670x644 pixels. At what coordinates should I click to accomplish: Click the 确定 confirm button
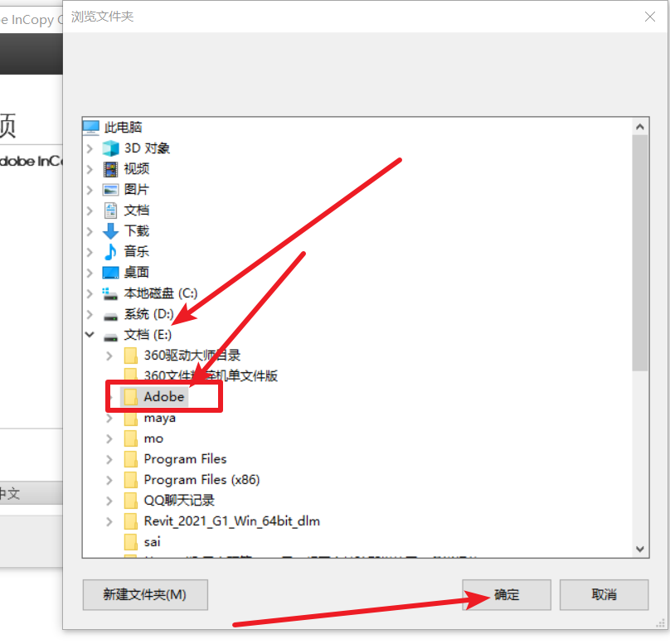(x=507, y=594)
